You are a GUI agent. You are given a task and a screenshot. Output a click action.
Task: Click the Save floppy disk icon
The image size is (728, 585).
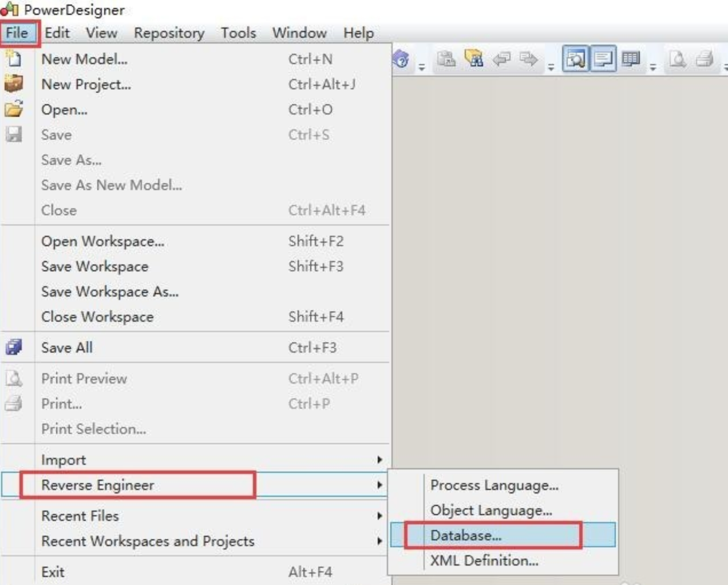tap(14, 134)
